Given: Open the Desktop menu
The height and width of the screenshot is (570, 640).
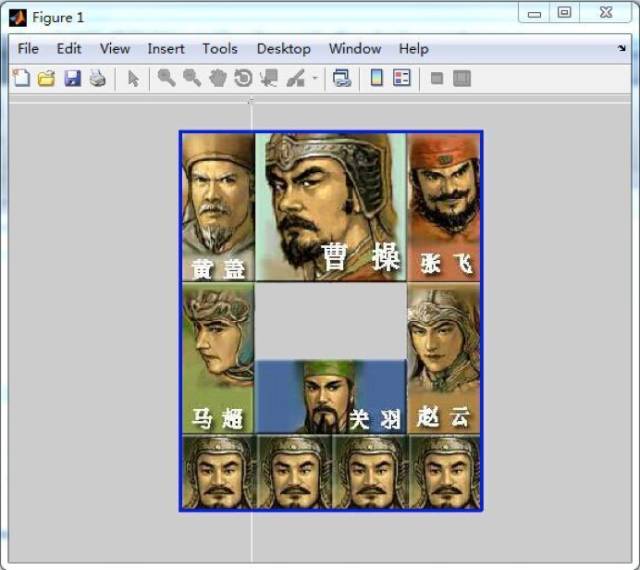Looking at the screenshot, I should tap(283, 48).
